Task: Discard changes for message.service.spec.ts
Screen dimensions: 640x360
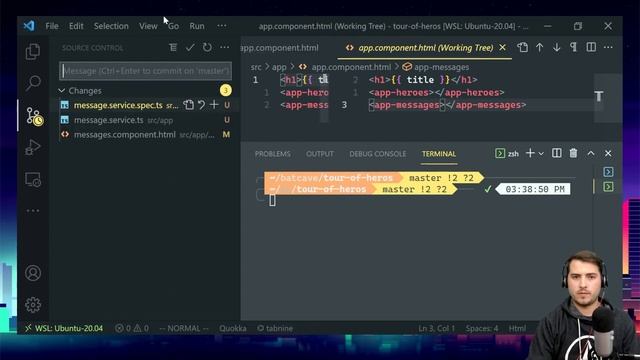Action: (201, 105)
